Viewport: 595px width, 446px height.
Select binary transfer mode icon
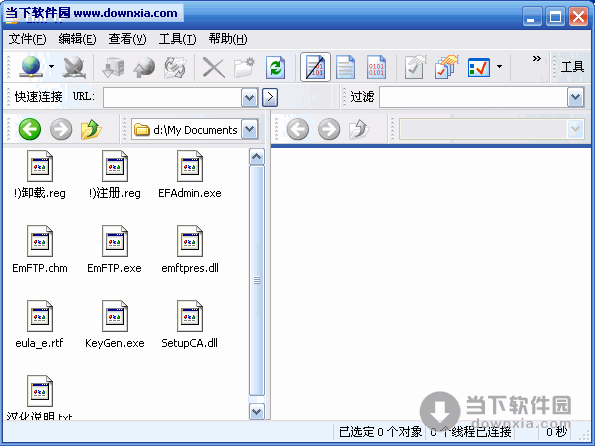[x=376, y=67]
